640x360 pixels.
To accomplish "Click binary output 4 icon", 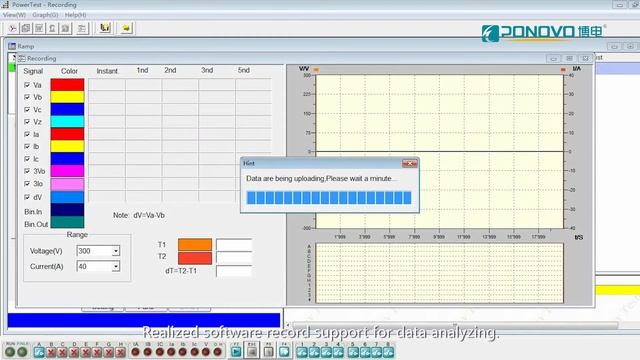I will pos(338,352).
